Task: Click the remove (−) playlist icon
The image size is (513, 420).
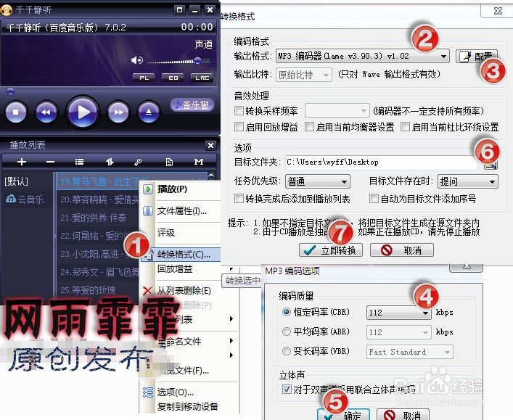Action: point(50,162)
